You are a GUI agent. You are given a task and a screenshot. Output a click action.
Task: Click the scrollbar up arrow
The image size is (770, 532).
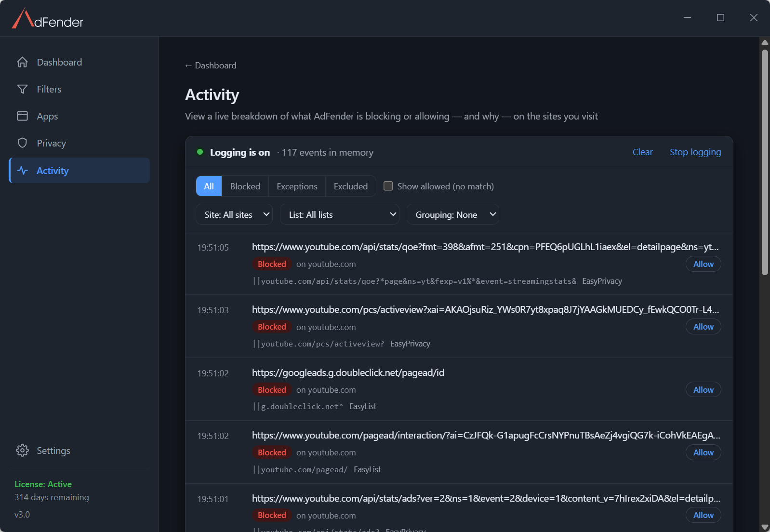(765, 42)
